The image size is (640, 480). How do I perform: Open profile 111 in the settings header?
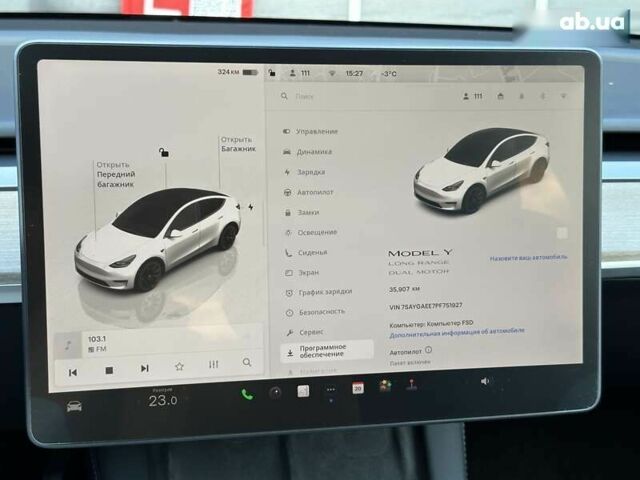[x=473, y=96]
